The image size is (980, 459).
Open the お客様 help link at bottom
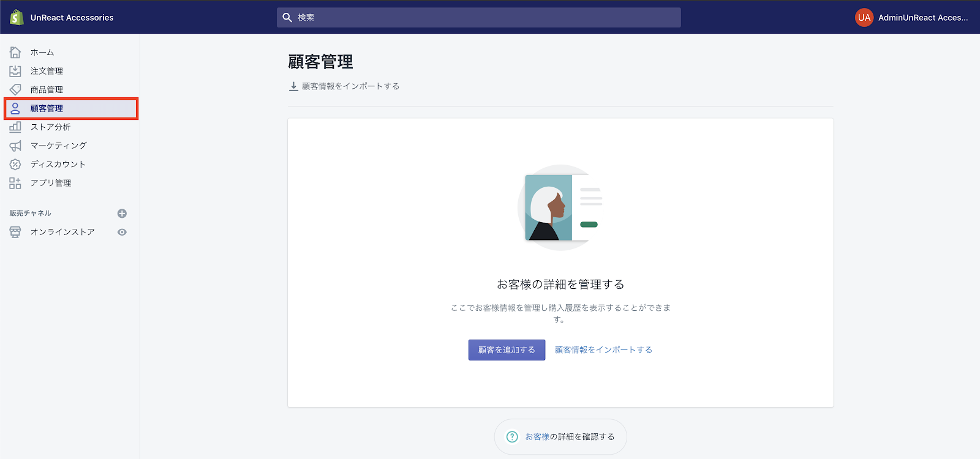[x=537, y=437]
